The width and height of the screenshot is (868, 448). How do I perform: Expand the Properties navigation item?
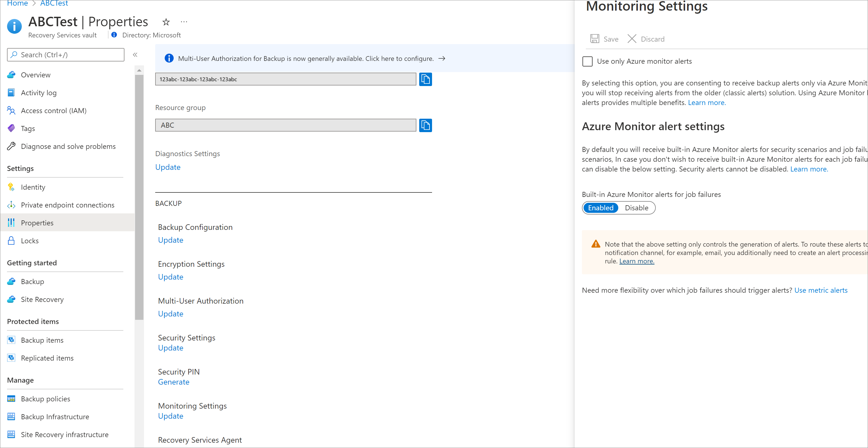click(37, 222)
